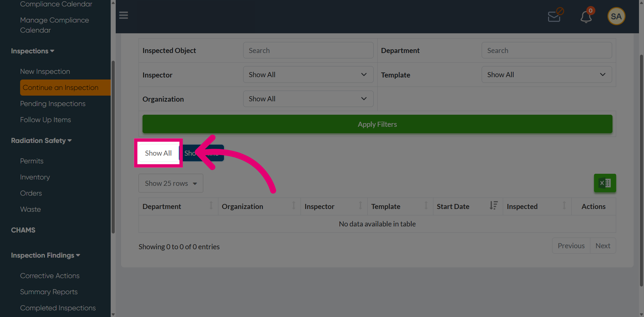Open the Inspector Show All dropdown
The image size is (644, 317).
pyautogui.click(x=308, y=74)
